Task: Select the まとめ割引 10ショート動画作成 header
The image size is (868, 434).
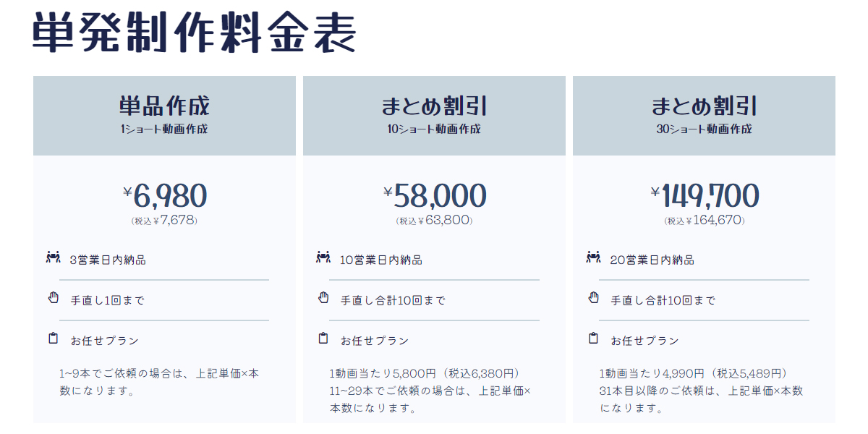Action: pos(434,116)
